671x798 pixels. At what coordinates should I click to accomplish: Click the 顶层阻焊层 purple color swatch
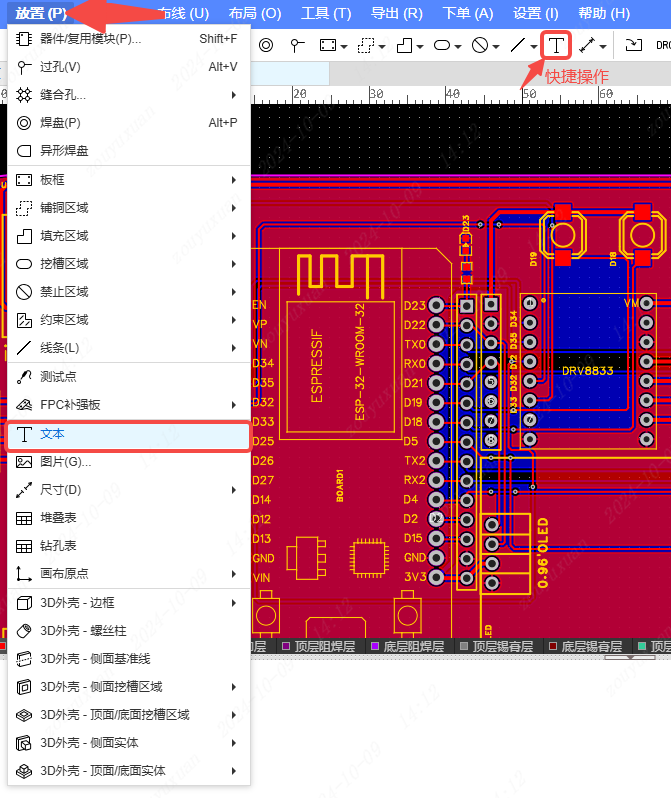coord(286,646)
